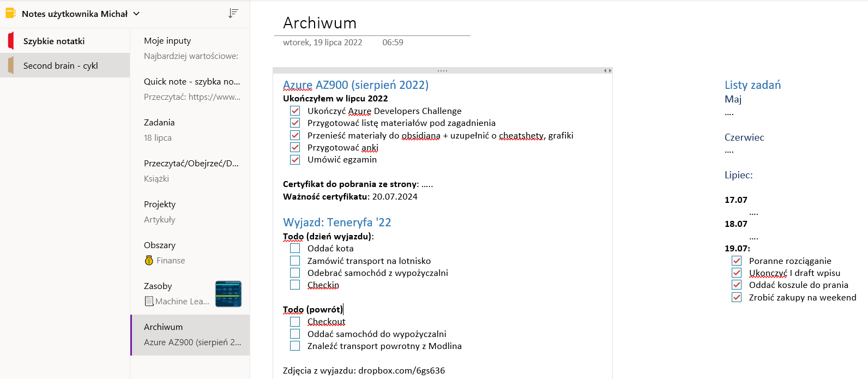
Task: Uncheck Ukonczyć I draft wpisu task
Action: pyautogui.click(x=737, y=273)
